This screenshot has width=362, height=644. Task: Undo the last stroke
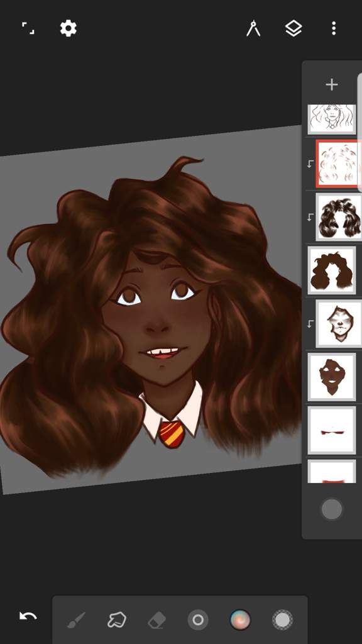pyautogui.click(x=28, y=616)
